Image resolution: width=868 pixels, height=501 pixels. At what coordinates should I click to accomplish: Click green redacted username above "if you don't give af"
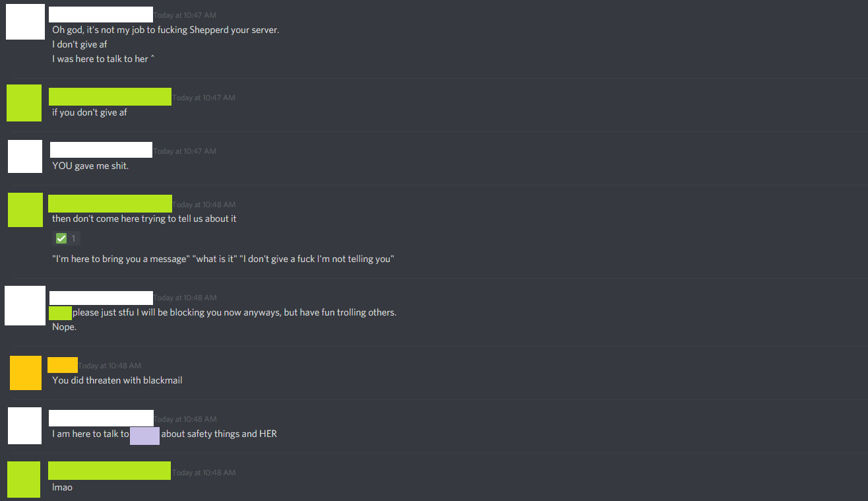tap(110, 96)
